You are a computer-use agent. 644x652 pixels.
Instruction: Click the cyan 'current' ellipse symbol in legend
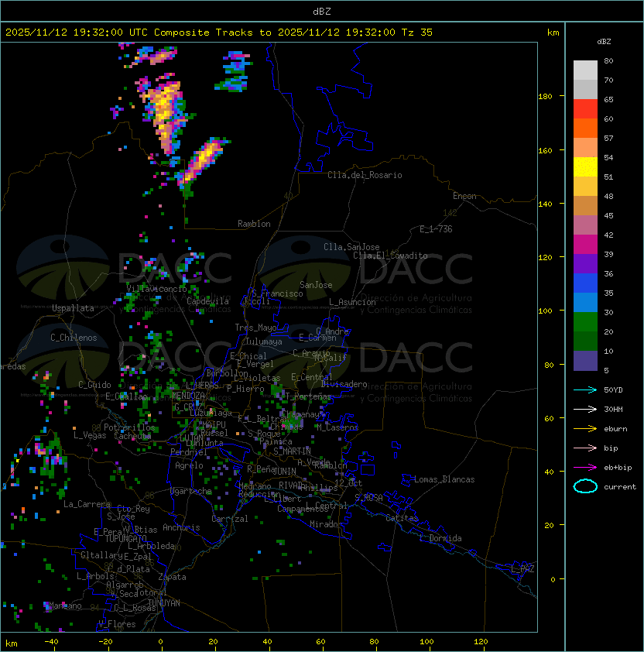(585, 486)
